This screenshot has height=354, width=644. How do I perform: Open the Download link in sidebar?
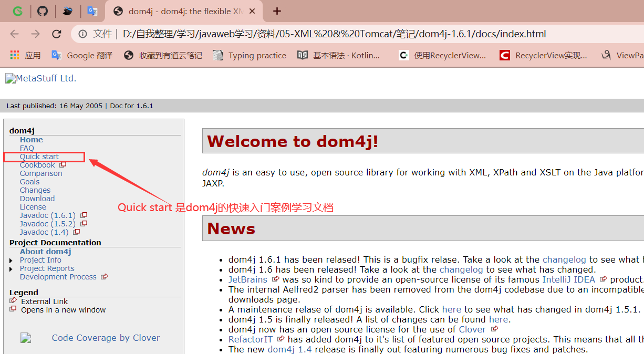37,199
